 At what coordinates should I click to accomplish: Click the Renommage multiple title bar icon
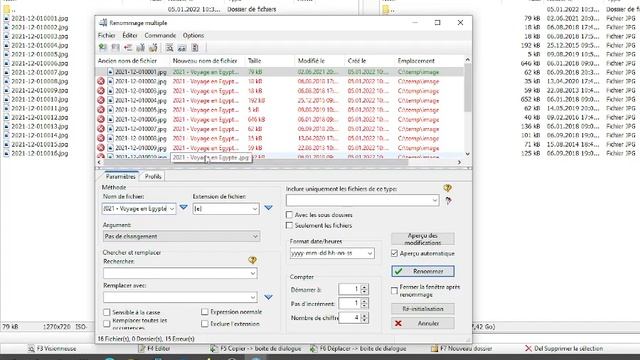click(103, 23)
